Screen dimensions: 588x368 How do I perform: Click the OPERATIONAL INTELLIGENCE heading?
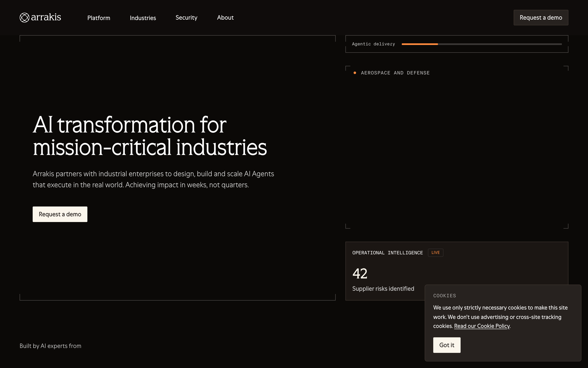388,253
